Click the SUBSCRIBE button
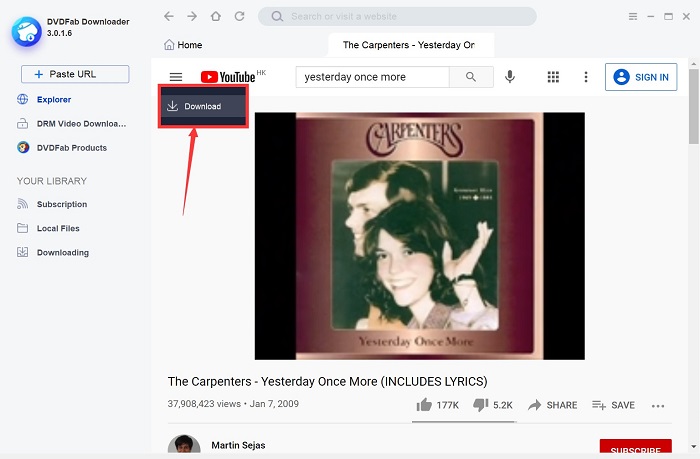This screenshot has height=459, width=700. 635,446
